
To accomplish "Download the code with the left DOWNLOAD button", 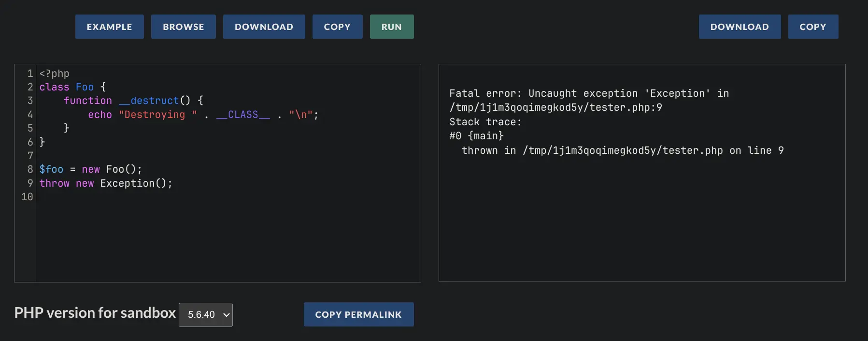I will 264,27.
